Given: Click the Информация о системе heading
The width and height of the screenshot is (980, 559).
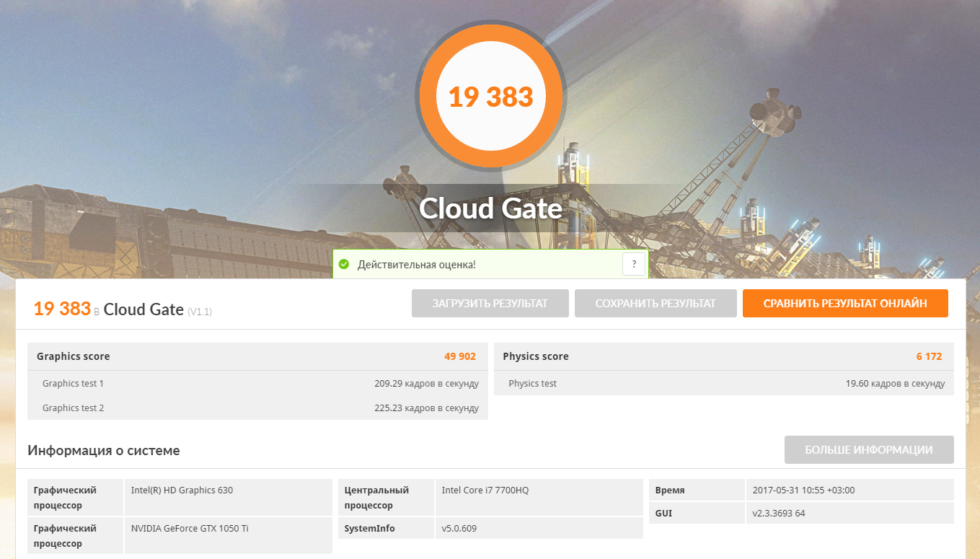Looking at the screenshot, I should tap(104, 451).
